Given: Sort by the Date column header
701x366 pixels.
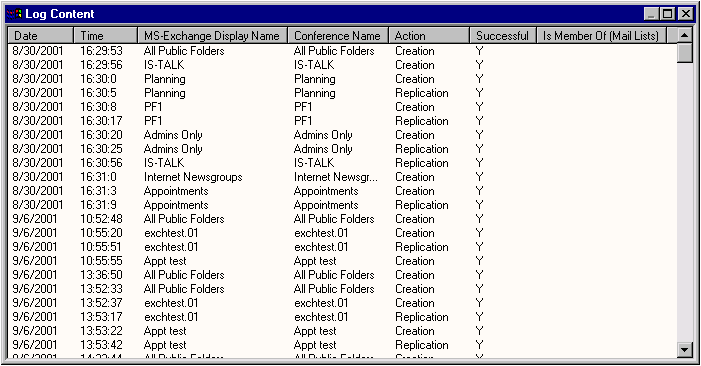Looking at the screenshot, I should (x=40, y=35).
